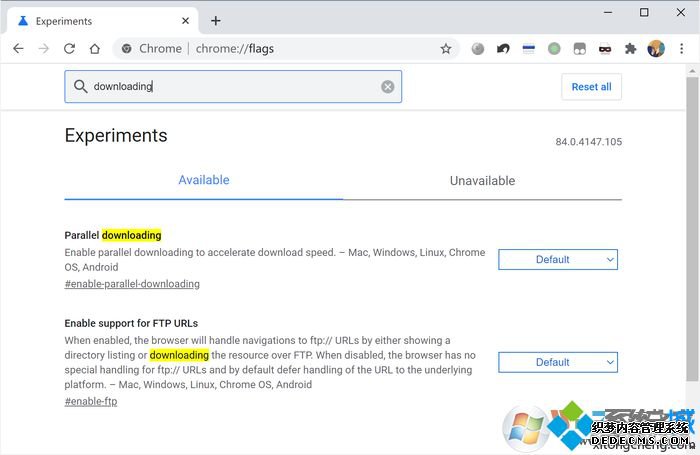Maximize the Chrome window
Viewport: 700px width, 455px height.
click(x=644, y=13)
